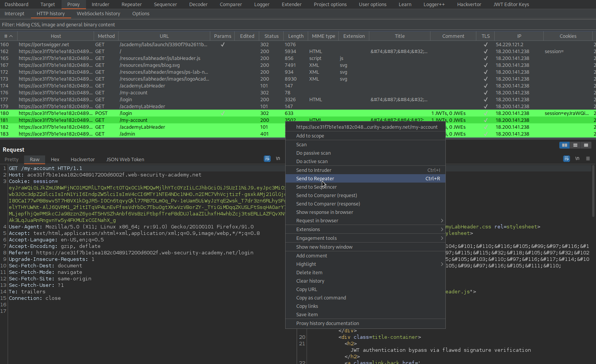Select Do active scan
The image size is (596, 364).
pos(365,162)
